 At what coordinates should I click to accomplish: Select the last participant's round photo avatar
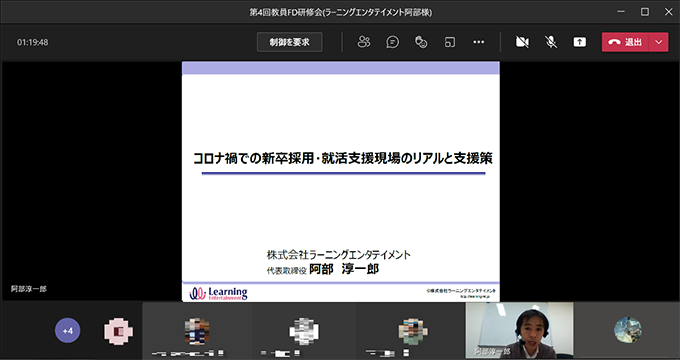pos(628,330)
